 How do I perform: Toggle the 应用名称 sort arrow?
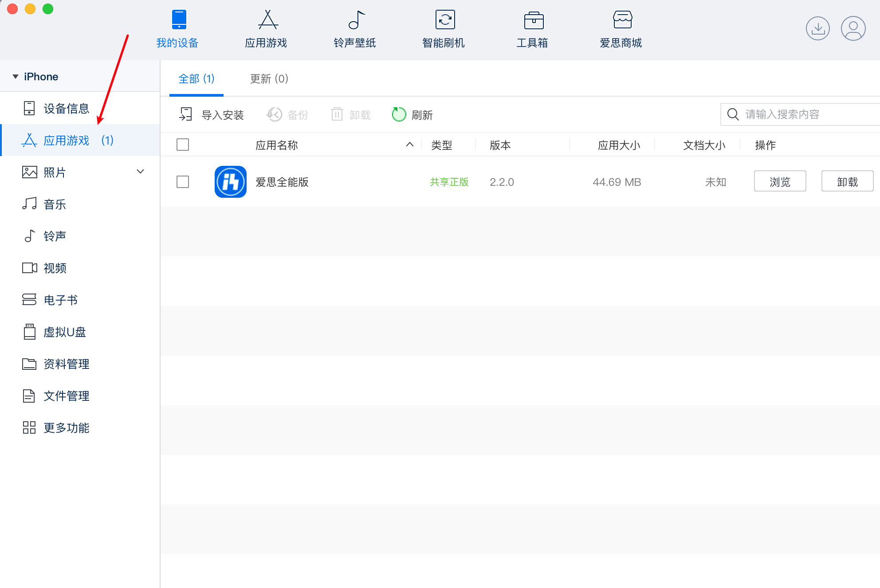coord(410,145)
